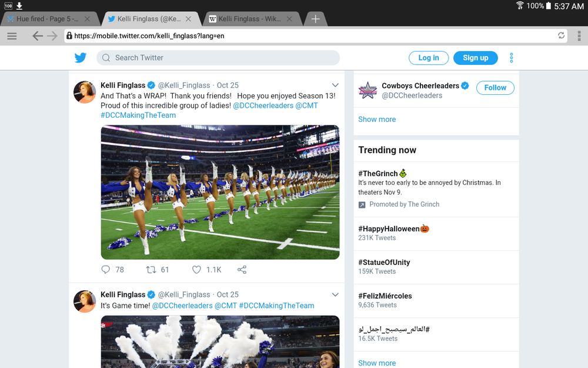Click Kelli Finglass avatar on the WRAP tweet
The width and height of the screenshot is (588, 368).
point(85,92)
